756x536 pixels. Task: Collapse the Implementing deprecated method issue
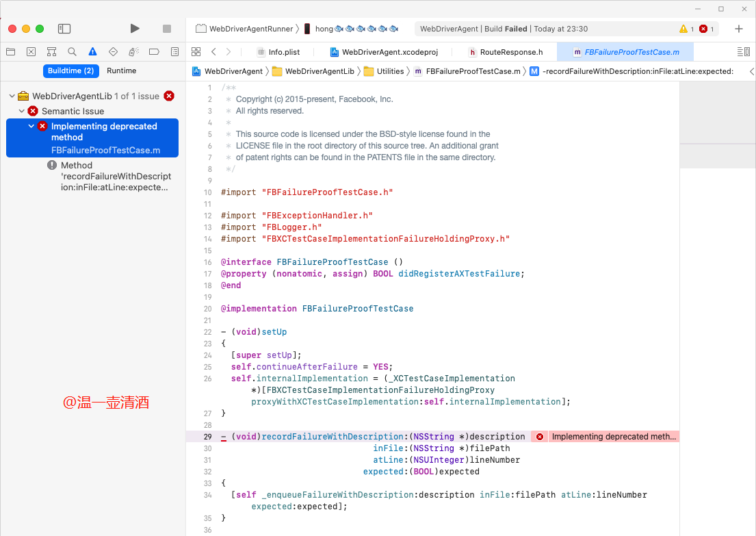[31, 126]
